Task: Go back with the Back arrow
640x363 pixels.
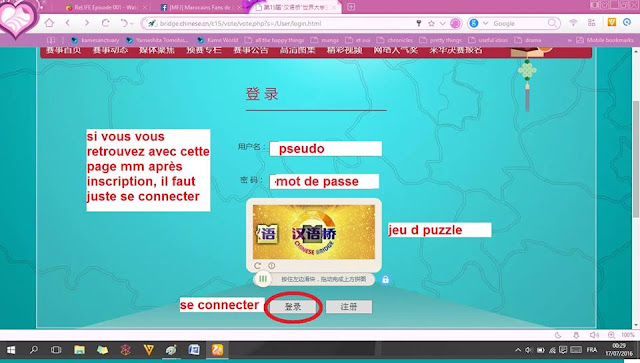Action: (x=68, y=23)
